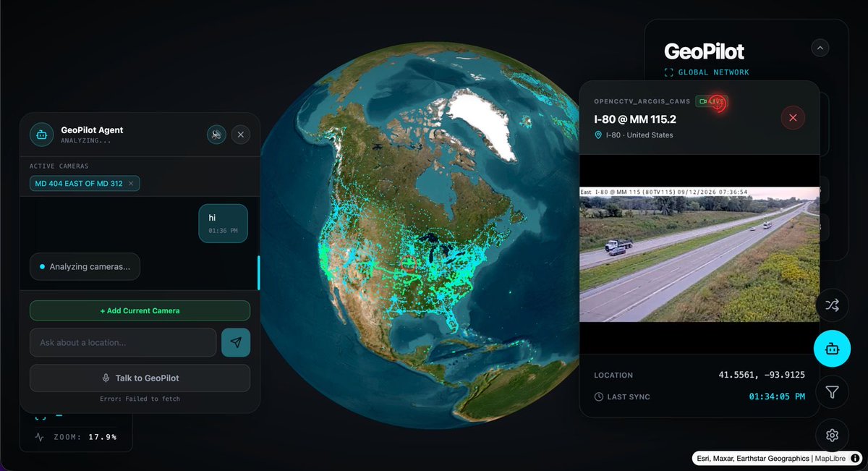Click the LOCATION label in the camera card

tap(613, 375)
